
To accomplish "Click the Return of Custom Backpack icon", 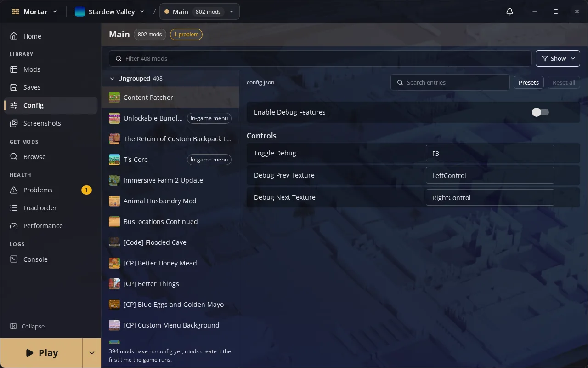I will pos(114,139).
